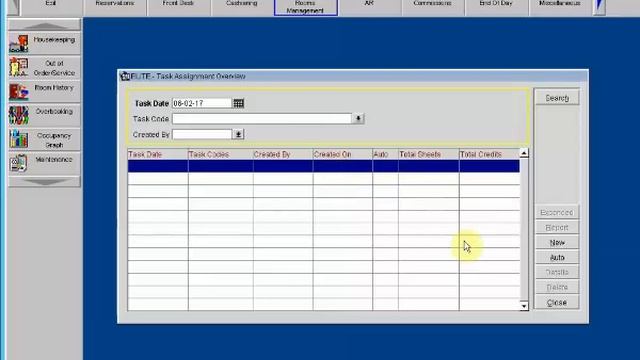Click the right arrow on menu bar
Screen dimensions: 640x360
(599, 7)
